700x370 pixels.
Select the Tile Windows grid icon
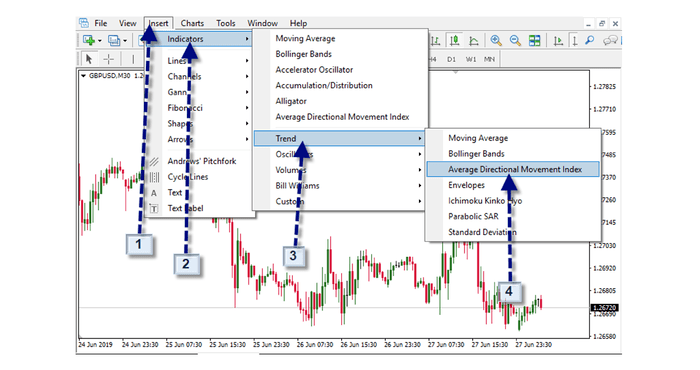(x=534, y=41)
